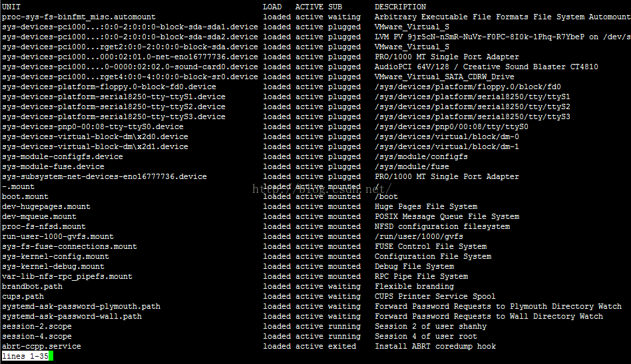Click the boot.mount unit name
Viewport: 631px width, 364px height.
click(25, 197)
